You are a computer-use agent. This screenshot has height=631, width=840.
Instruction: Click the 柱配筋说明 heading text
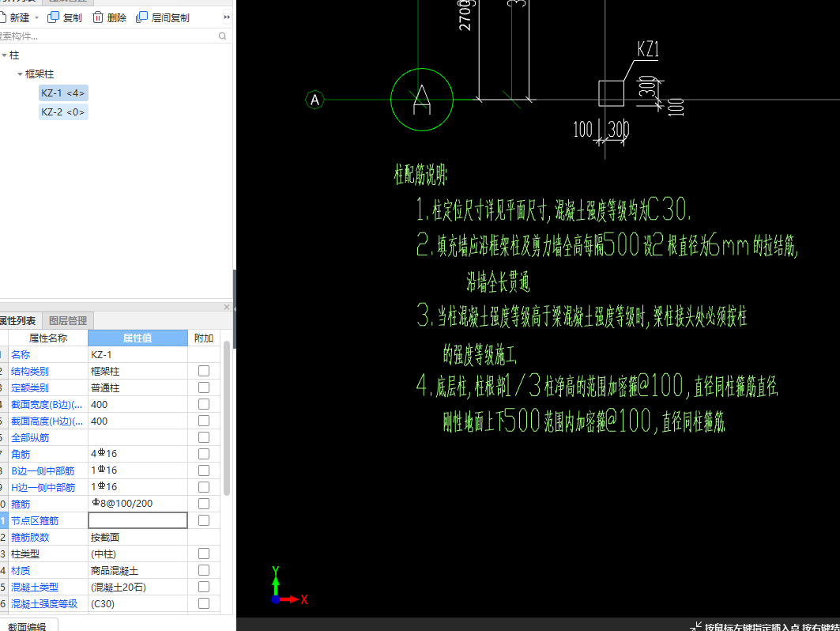click(420, 174)
